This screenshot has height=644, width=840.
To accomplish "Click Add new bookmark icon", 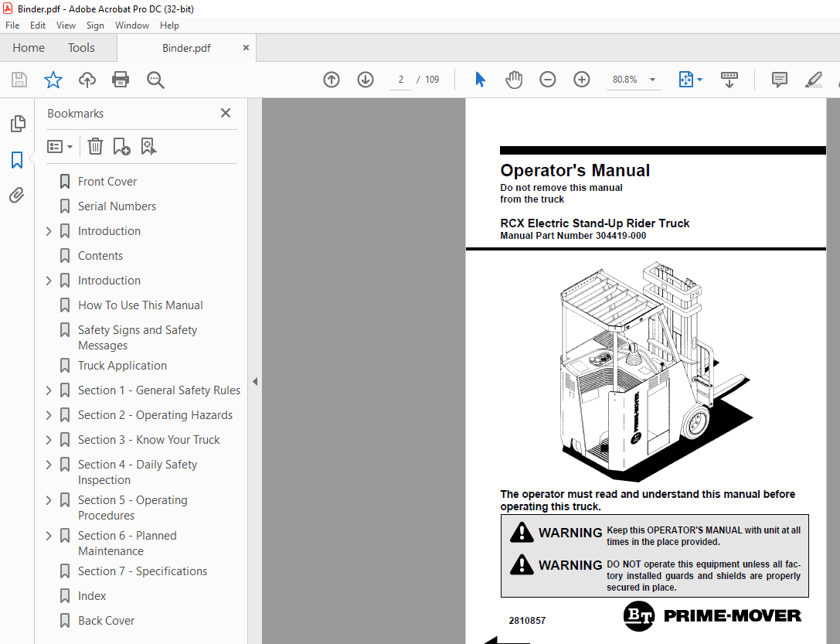I will [121, 146].
